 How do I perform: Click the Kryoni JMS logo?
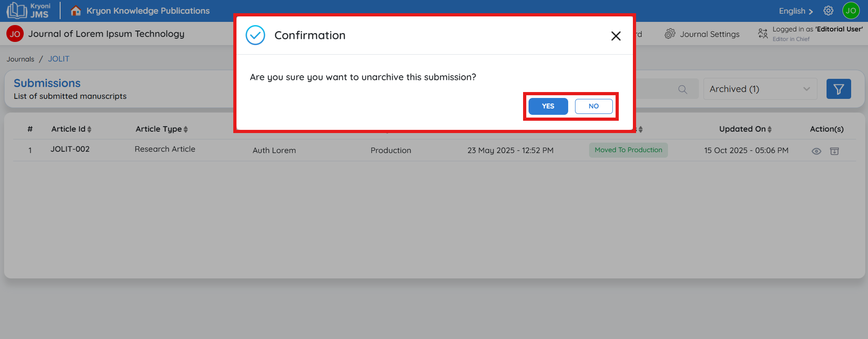click(x=28, y=10)
